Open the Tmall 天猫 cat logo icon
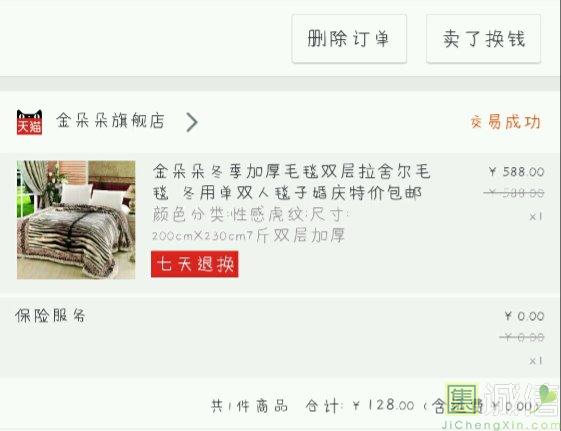 (29, 122)
